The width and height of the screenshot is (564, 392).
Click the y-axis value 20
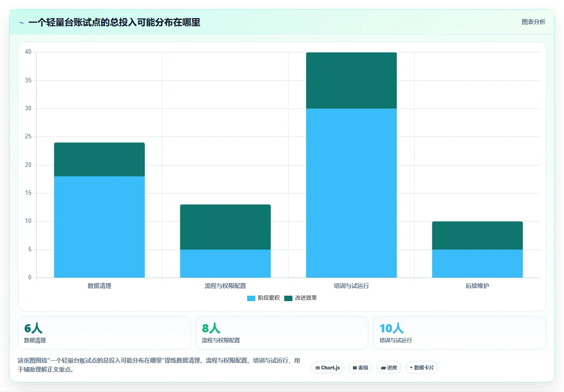click(x=28, y=165)
